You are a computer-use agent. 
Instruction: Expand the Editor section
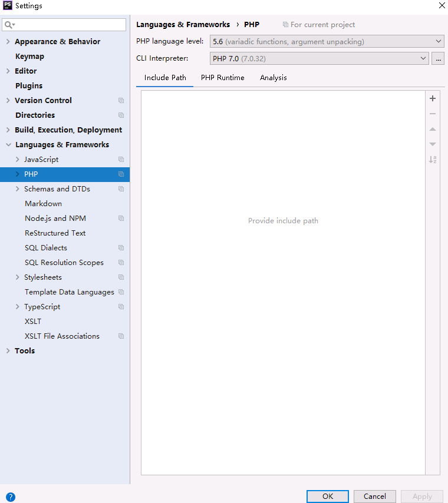click(x=8, y=71)
